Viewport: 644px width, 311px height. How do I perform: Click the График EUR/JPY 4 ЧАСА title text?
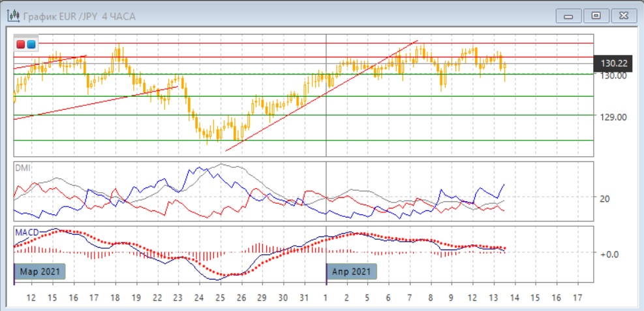coord(80,16)
